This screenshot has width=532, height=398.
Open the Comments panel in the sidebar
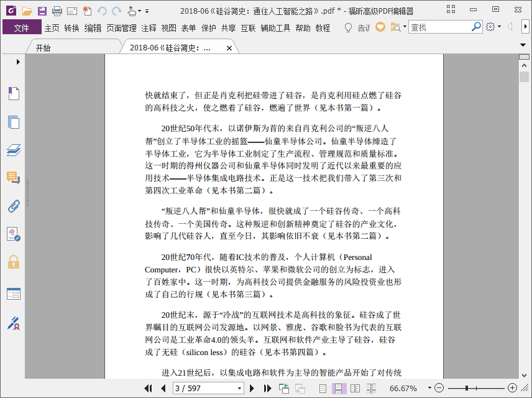pos(14,178)
